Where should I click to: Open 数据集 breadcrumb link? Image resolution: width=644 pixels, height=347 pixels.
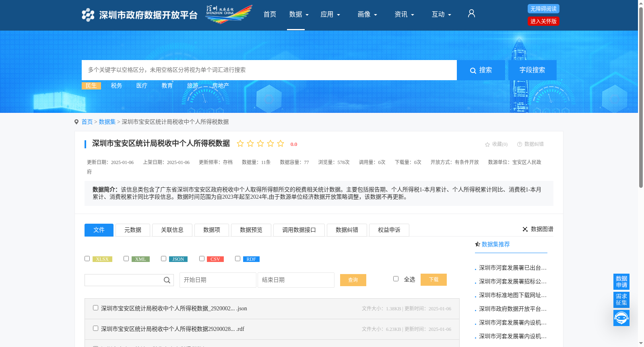pos(107,122)
